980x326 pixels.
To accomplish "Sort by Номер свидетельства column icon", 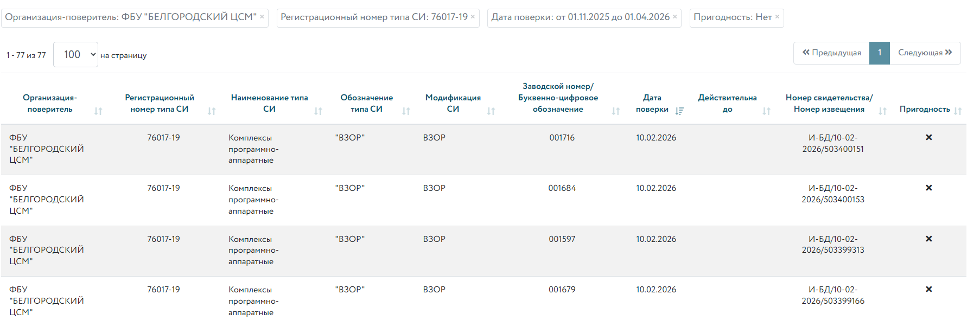I will pos(883,111).
